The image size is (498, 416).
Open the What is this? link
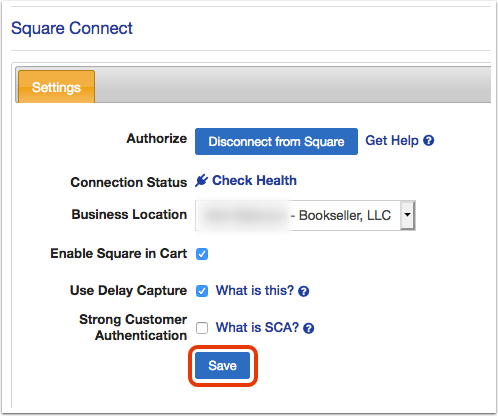coord(255,290)
